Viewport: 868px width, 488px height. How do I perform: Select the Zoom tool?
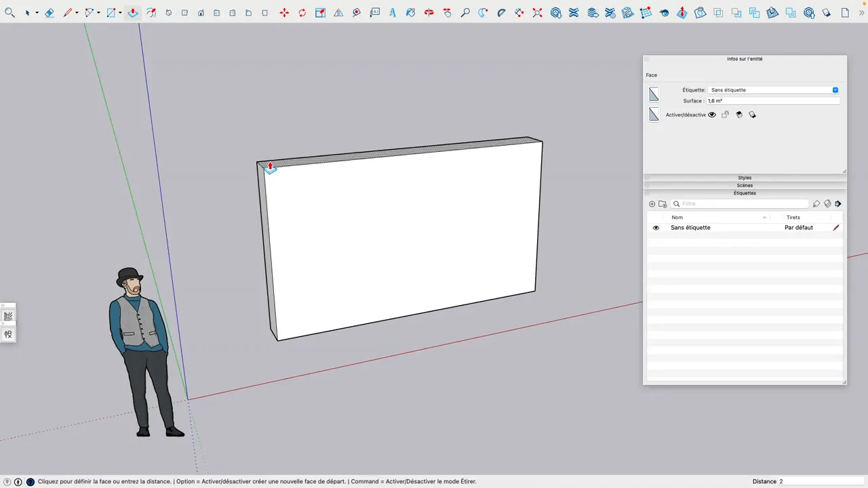[465, 12]
